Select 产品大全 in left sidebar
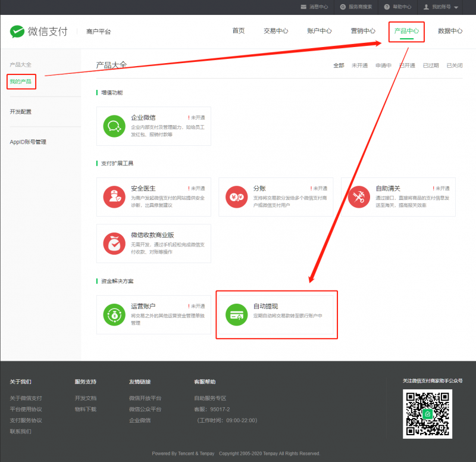Viewport: 476px width, 462px height. pyautogui.click(x=20, y=65)
